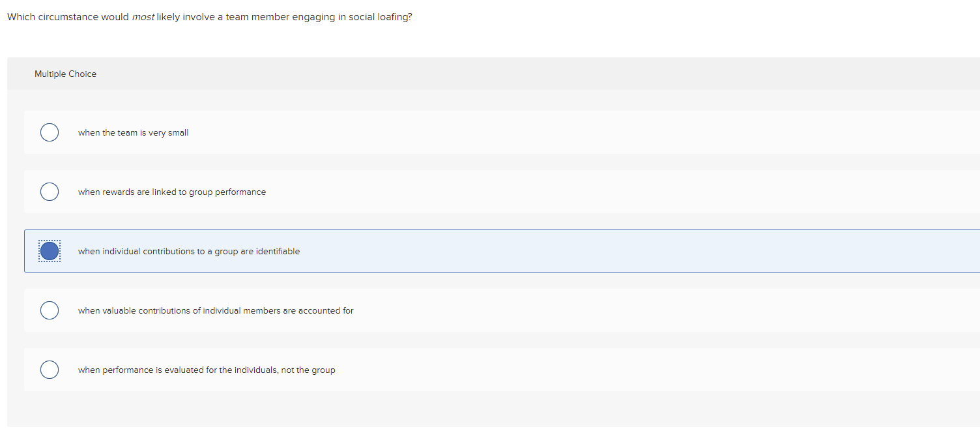Viewport: 980px width, 444px height.
Task: Click blank right side of "not the group" answer row
Action: pyautogui.click(x=652, y=370)
